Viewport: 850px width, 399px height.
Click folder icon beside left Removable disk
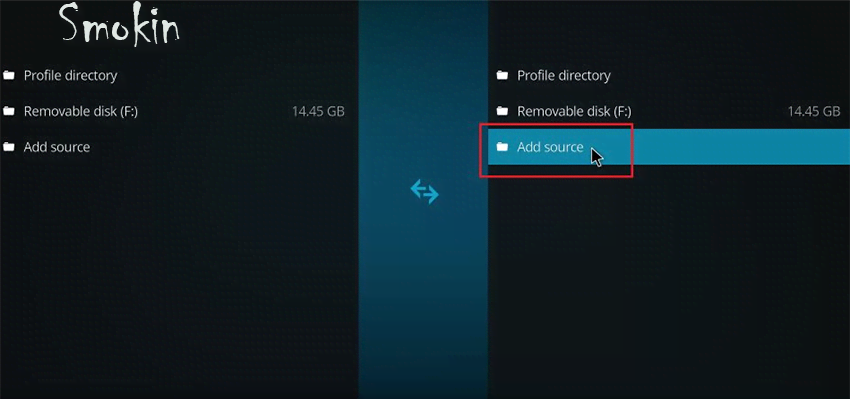tap(9, 111)
